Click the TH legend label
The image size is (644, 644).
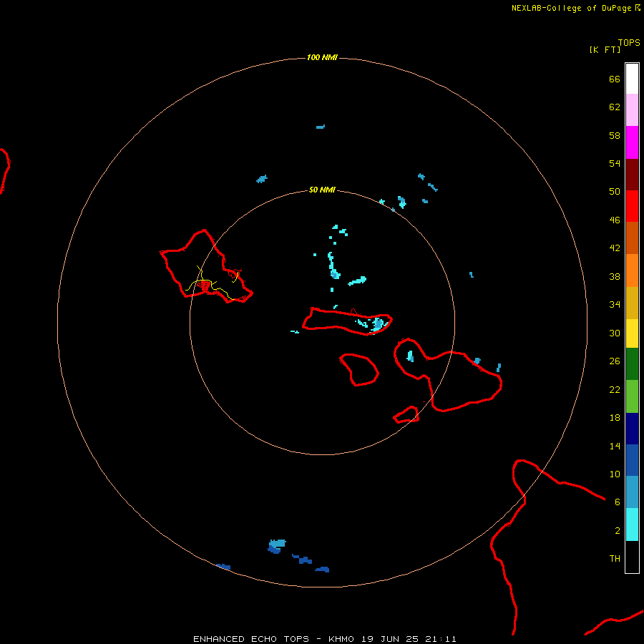615,559
